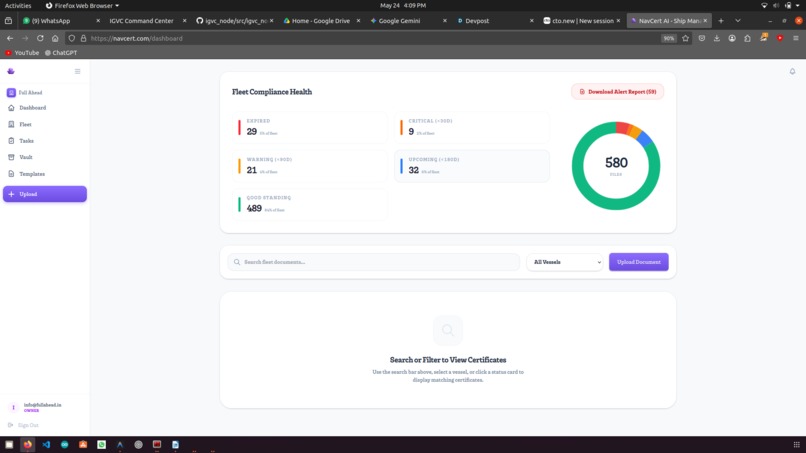This screenshot has width=806, height=453.
Task: Select the Upcoming (<180D) status card
Action: (x=472, y=166)
